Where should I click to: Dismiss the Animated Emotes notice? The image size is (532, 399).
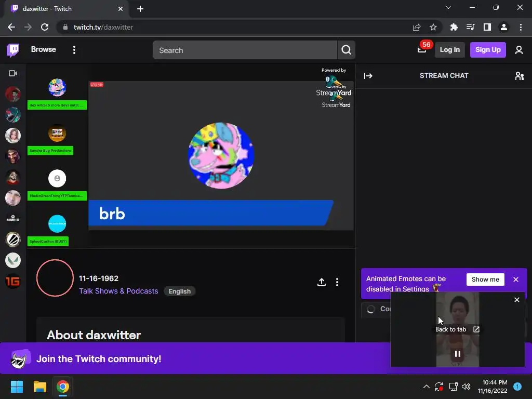[x=516, y=279]
